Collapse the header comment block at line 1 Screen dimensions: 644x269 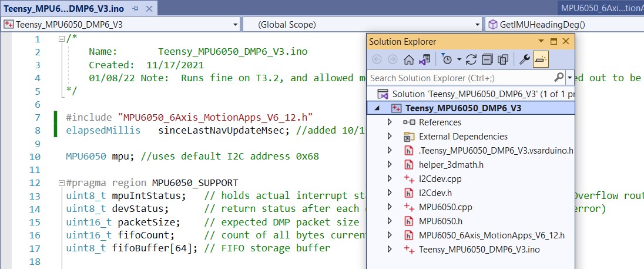coord(62,39)
